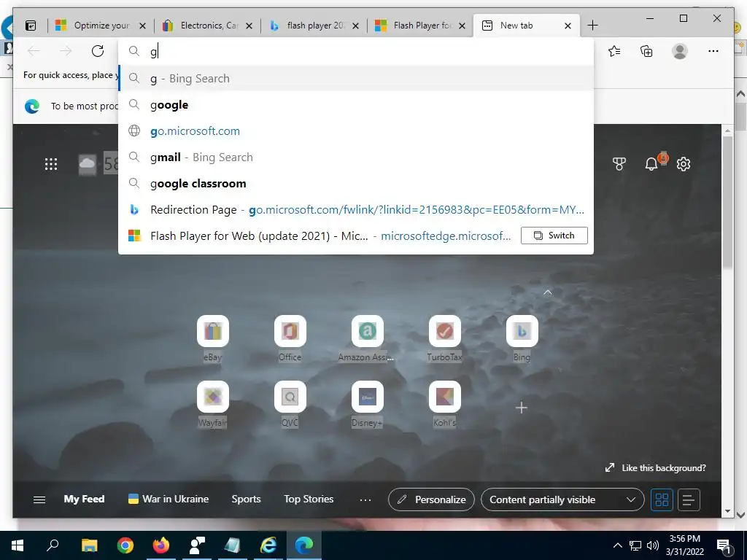
Task: Open the feed hamburger menu
Action: [39, 499]
